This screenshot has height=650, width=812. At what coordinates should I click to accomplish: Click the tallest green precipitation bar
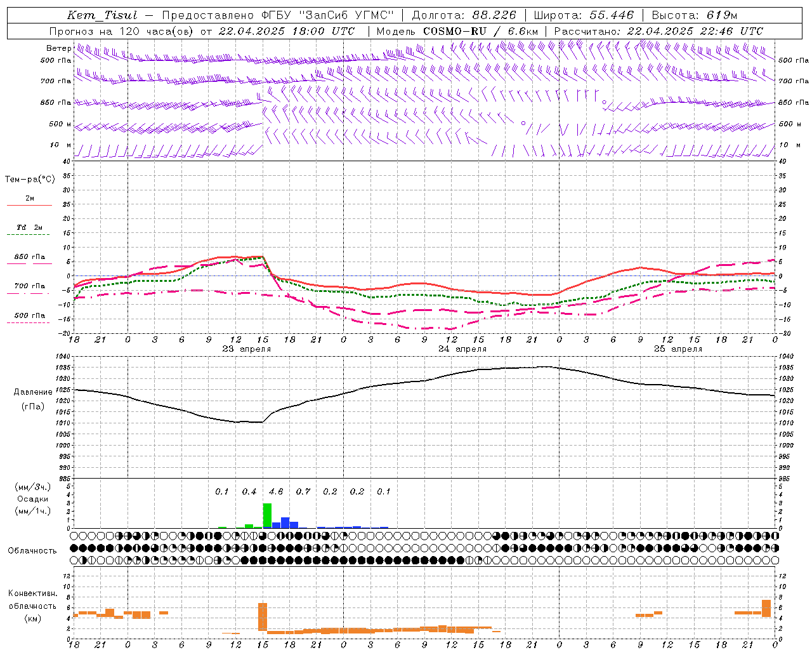(x=267, y=515)
